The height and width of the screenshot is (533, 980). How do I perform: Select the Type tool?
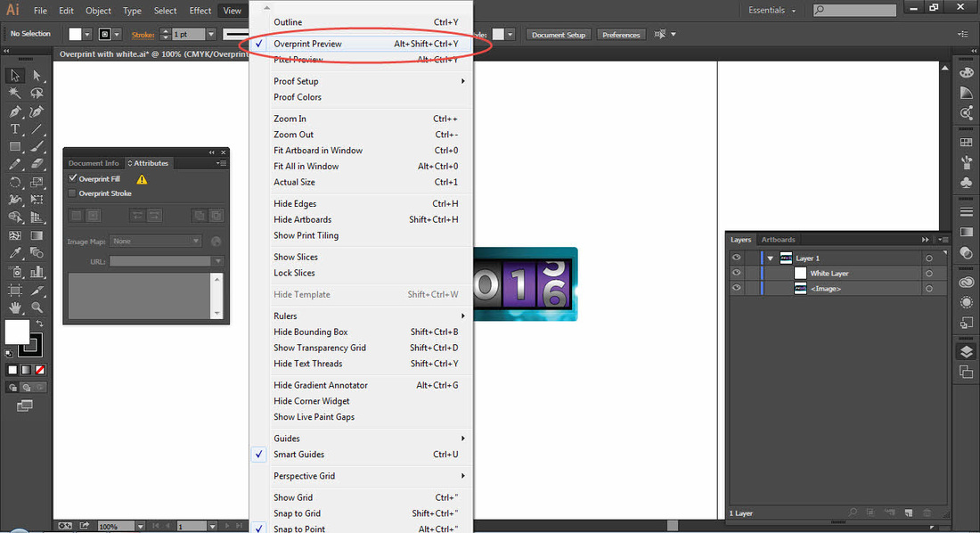click(x=14, y=129)
